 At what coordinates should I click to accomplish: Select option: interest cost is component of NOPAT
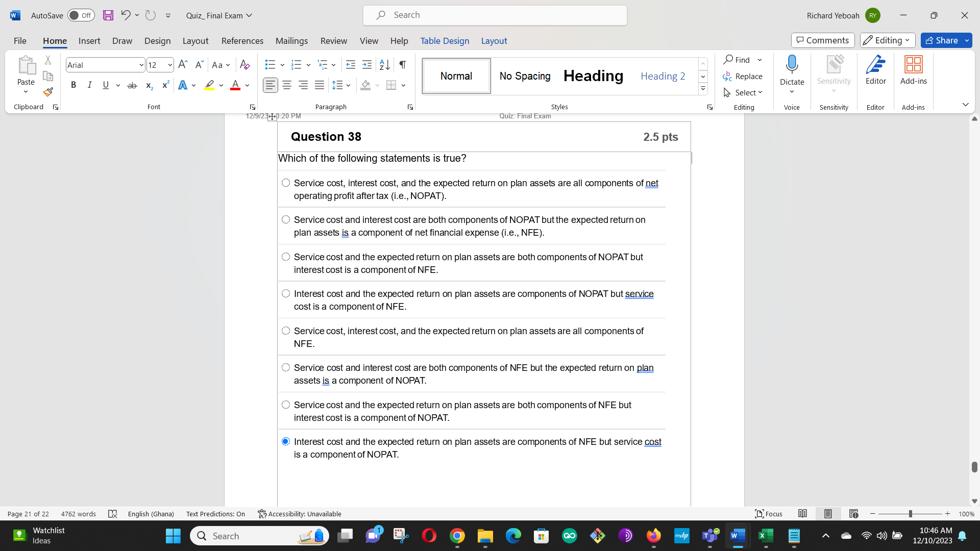[x=286, y=405]
